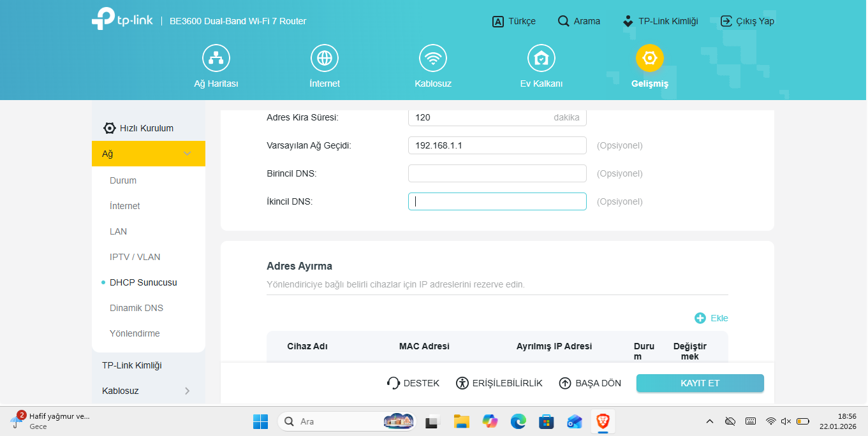Click the taskbar clock and date

837,421
